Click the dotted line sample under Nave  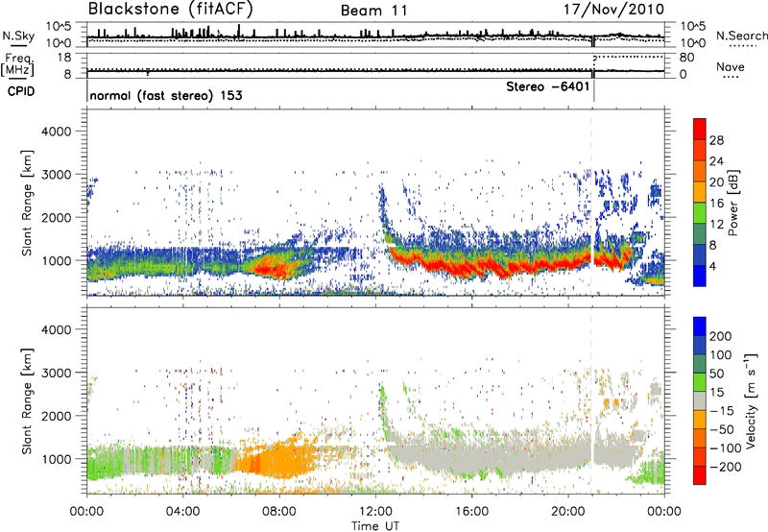(731, 77)
